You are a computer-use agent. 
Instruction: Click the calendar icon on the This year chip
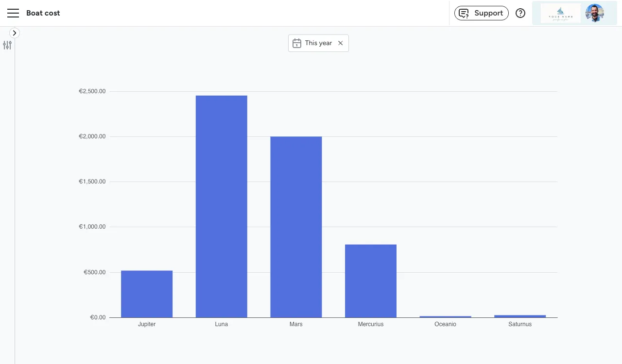click(297, 43)
